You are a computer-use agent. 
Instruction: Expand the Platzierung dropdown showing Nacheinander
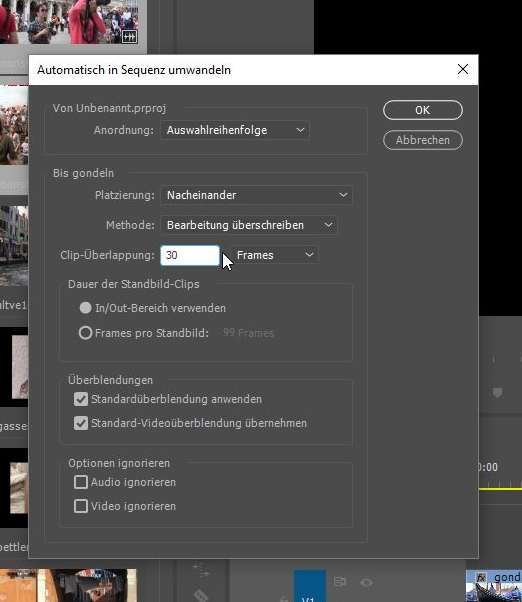point(256,195)
